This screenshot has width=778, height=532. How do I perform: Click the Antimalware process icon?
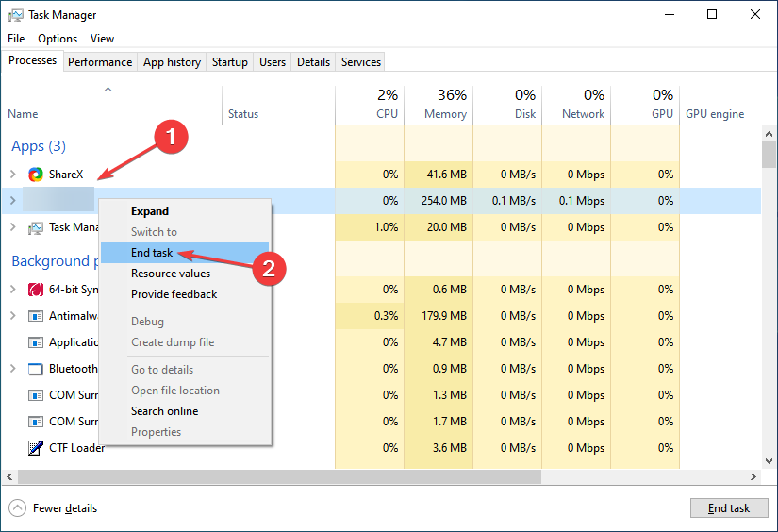pyautogui.click(x=35, y=316)
